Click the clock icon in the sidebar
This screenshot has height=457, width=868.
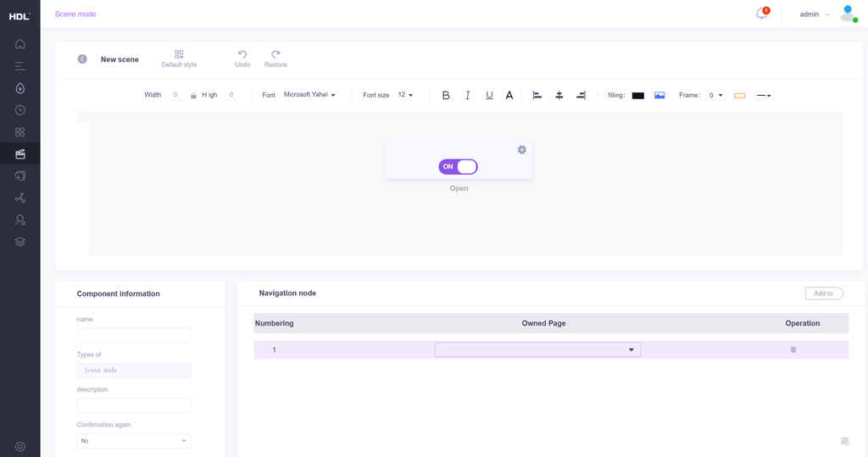click(19, 110)
